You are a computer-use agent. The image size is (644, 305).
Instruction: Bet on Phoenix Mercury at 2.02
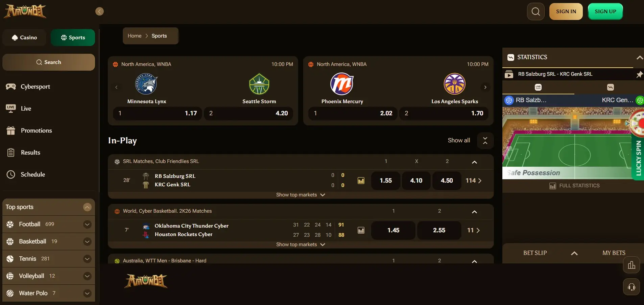click(x=353, y=113)
